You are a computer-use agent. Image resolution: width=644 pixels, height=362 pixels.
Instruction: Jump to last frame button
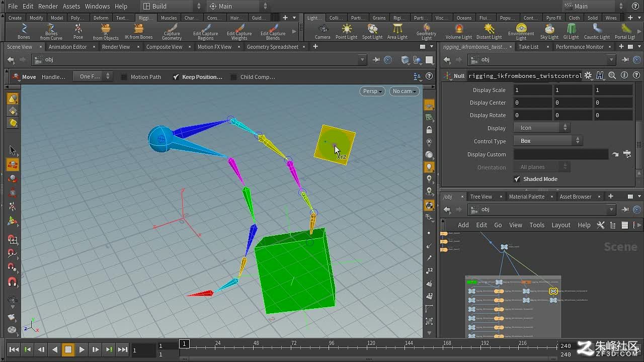point(122,349)
